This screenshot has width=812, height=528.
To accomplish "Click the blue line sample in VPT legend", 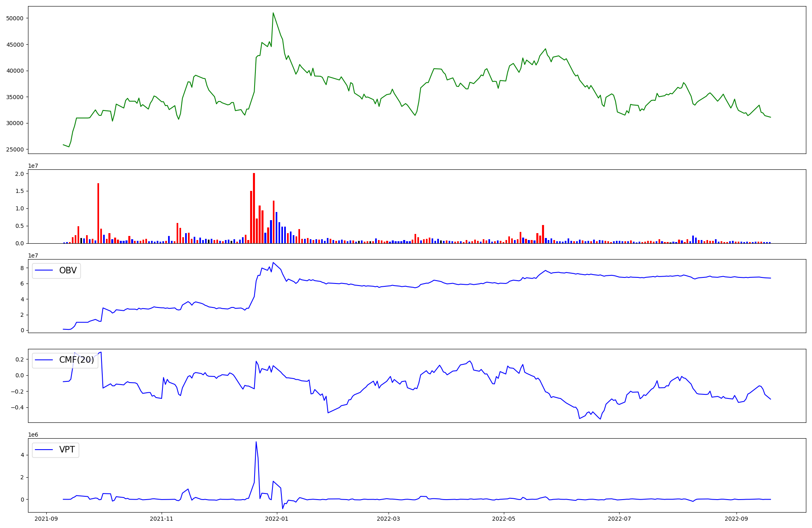I will click(44, 450).
